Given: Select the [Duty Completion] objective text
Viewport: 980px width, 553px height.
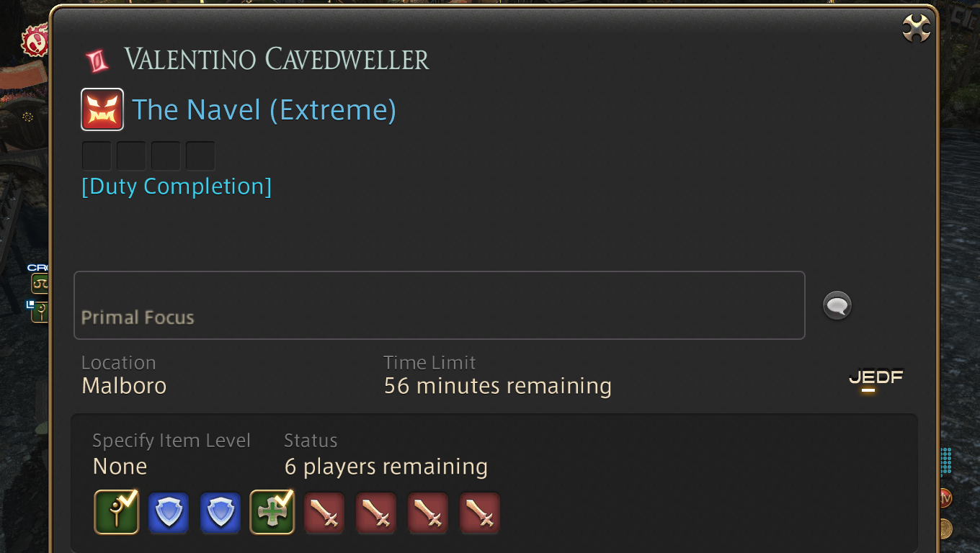Looking at the screenshot, I should click(x=177, y=186).
